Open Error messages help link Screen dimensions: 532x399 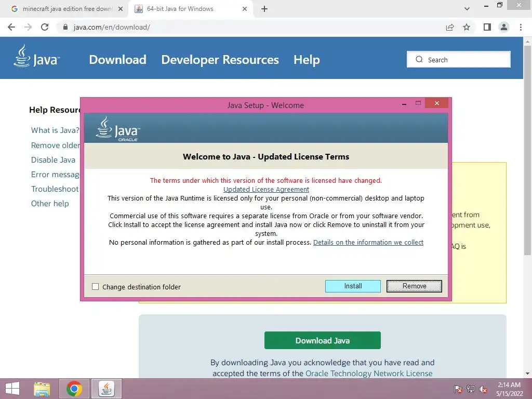55,175
